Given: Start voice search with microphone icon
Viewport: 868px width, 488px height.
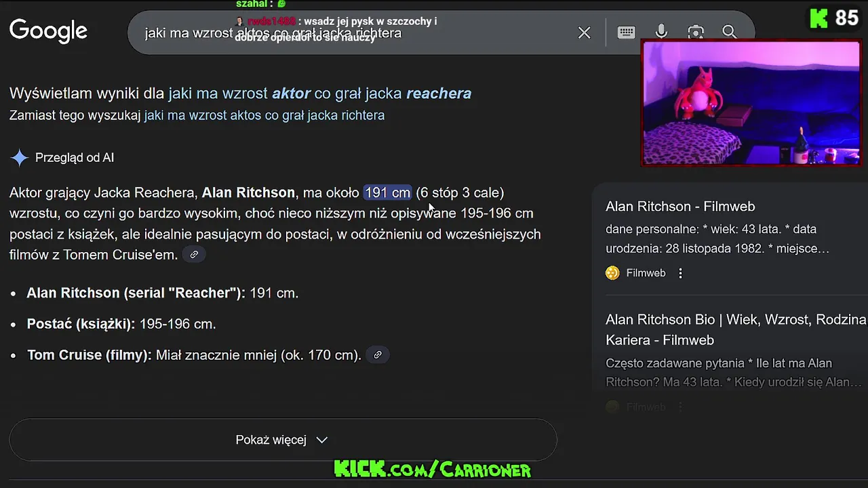Looking at the screenshot, I should coord(661,32).
